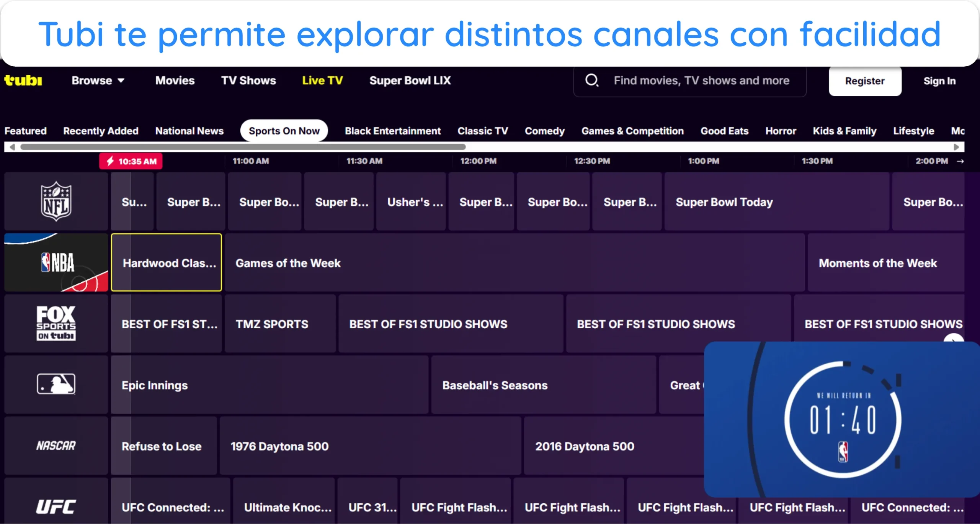Click the NBA countdown video player
Screen dimensions: 980x524
click(841, 419)
